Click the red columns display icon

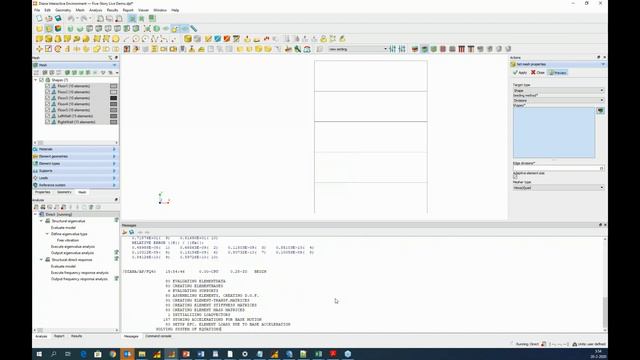(461, 49)
